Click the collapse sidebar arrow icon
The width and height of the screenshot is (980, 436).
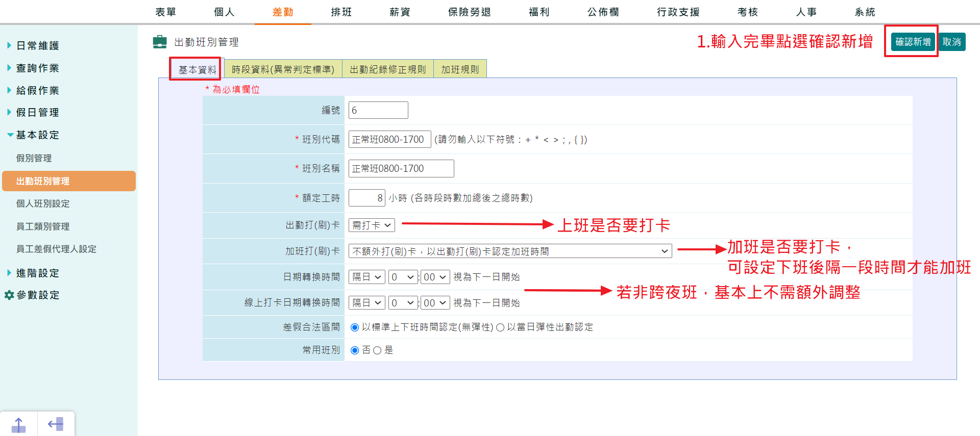pyautogui.click(x=56, y=424)
